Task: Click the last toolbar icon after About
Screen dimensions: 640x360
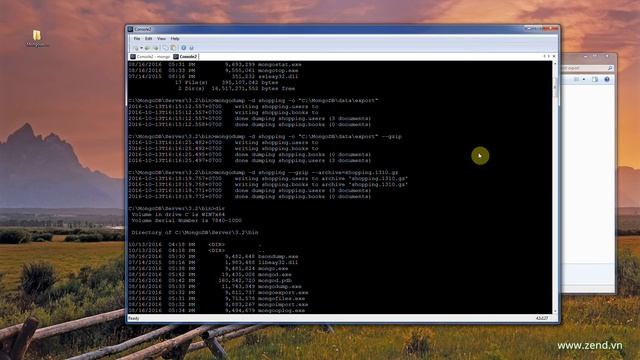Action: click(191, 48)
